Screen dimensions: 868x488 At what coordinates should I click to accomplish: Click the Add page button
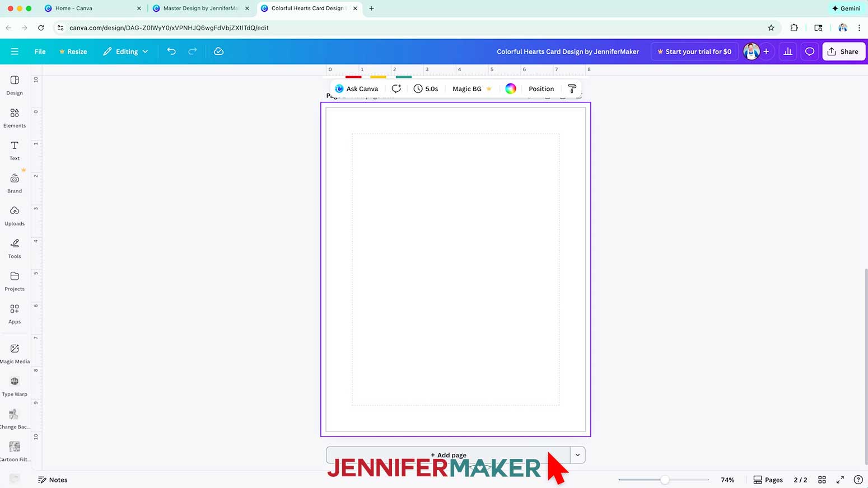pyautogui.click(x=448, y=455)
